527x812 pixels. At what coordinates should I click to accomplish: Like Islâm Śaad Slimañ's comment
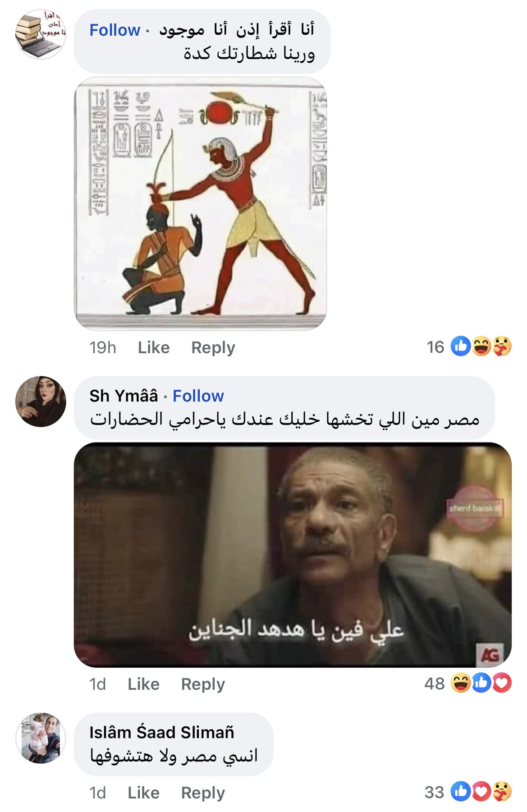pyautogui.click(x=143, y=793)
